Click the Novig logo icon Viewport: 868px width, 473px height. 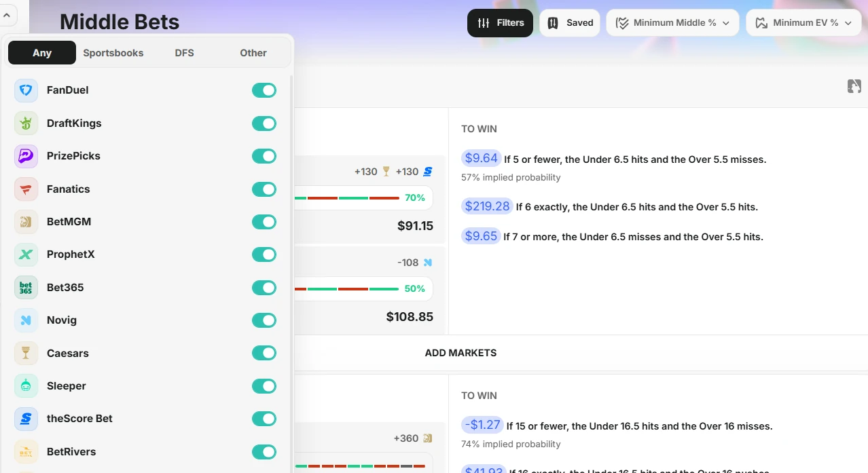[x=26, y=320]
